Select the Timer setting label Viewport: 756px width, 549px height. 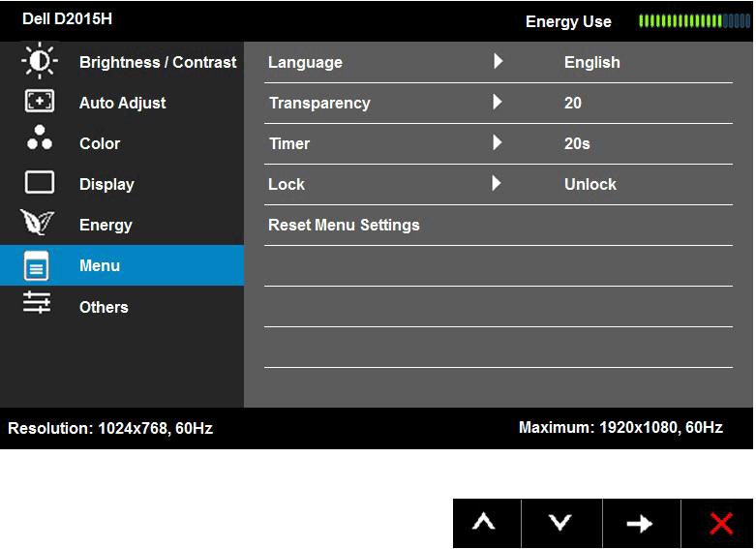[289, 143]
